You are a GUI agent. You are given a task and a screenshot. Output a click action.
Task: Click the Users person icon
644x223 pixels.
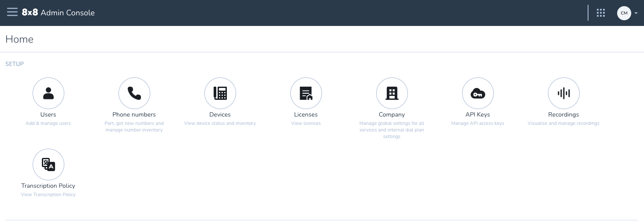tap(48, 93)
